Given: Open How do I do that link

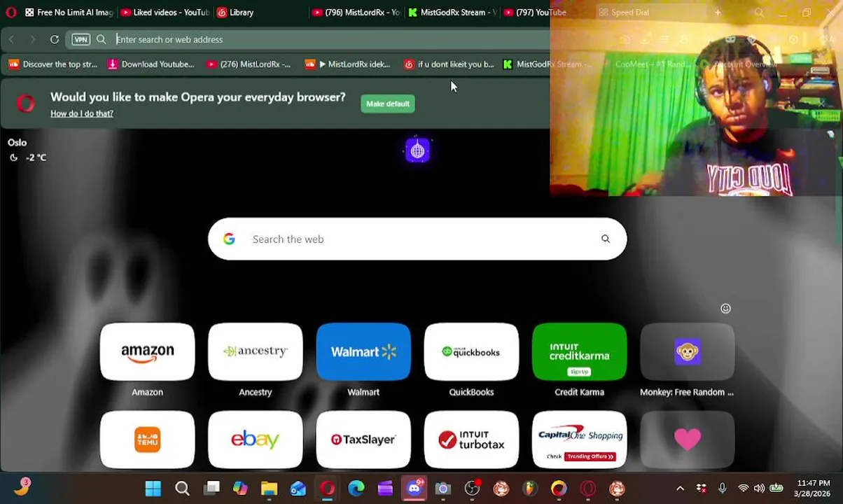Looking at the screenshot, I should [82, 113].
